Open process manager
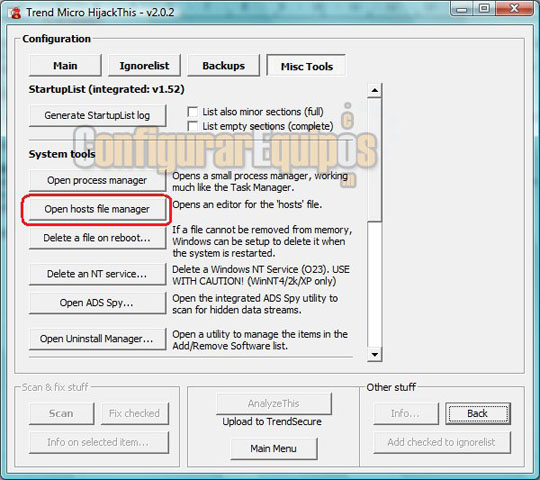Viewport: 540px width, 480px height. click(x=97, y=180)
